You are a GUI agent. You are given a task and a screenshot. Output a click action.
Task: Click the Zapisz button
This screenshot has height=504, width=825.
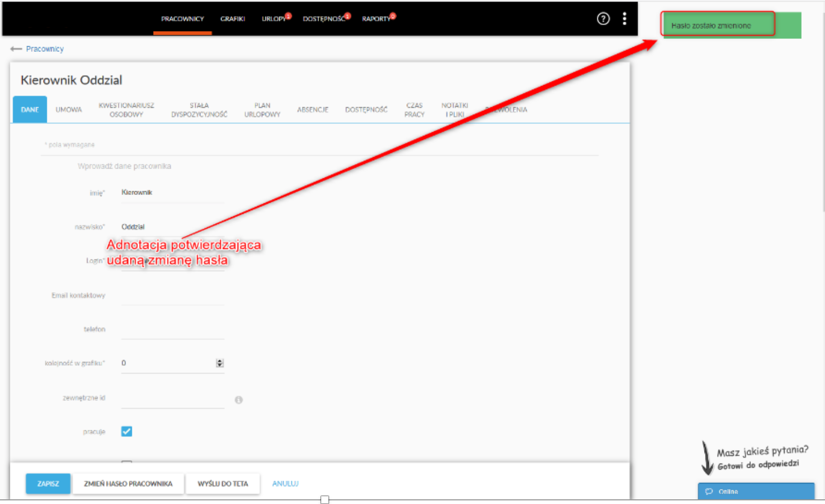pyautogui.click(x=48, y=484)
